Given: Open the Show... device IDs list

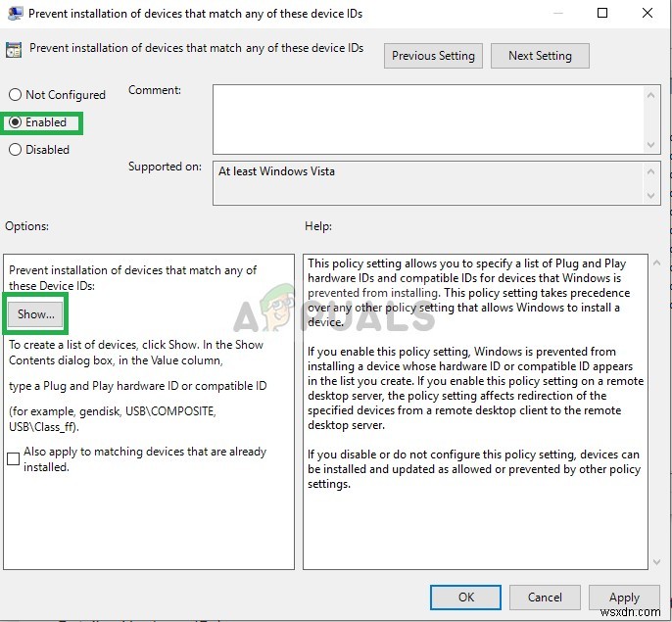Looking at the screenshot, I should [x=35, y=314].
